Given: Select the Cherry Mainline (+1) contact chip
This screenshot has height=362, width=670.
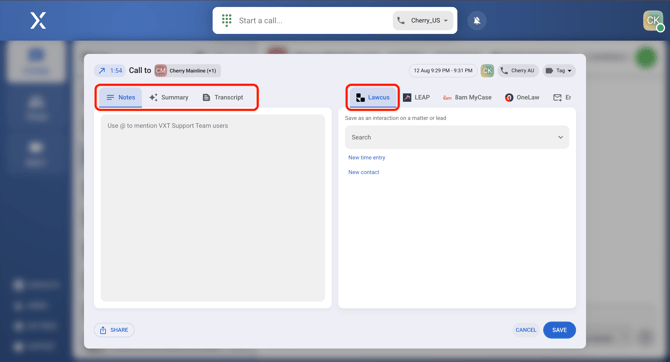Looking at the screenshot, I should 188,71.
